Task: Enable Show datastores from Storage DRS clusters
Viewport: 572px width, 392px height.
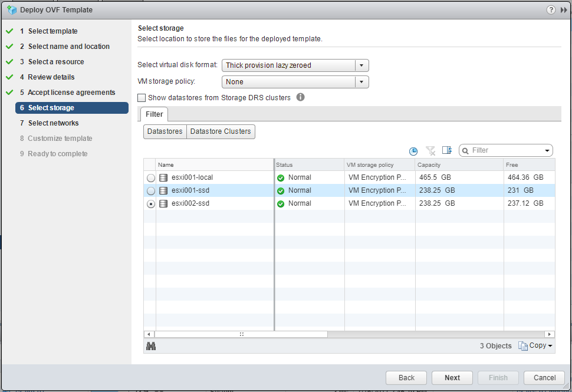Action: [x=142, y=98]
